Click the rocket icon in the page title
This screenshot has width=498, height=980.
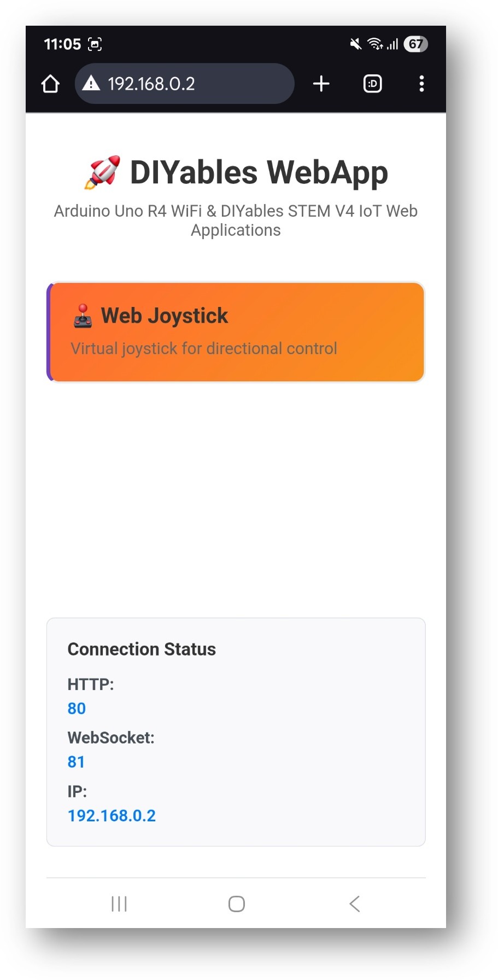pyautogui.click(x=104, y=171)
